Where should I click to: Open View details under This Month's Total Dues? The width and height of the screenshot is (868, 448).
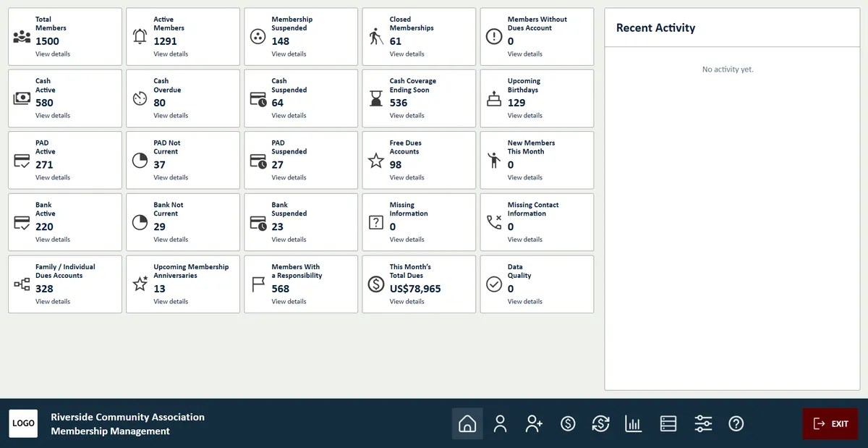tap(407, 301)
